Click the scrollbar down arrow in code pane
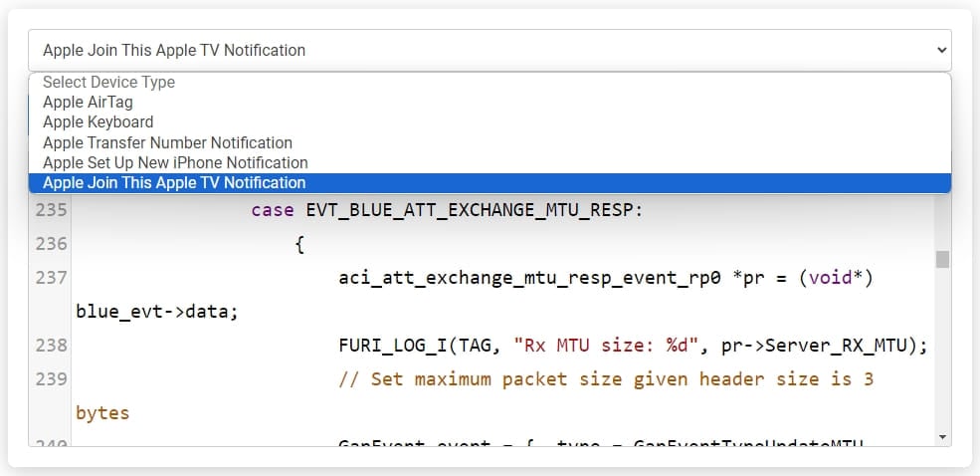Viewport: 980px width, 476px height. tap(942, 436)
